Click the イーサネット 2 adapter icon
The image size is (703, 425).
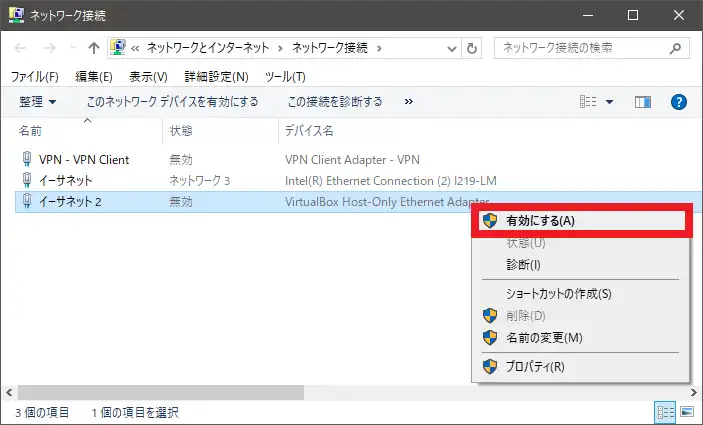tap(27, 201)
